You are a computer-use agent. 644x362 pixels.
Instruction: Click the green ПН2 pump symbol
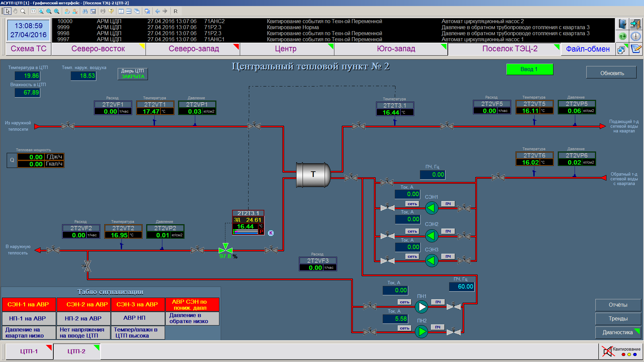[x=422, y=331]
